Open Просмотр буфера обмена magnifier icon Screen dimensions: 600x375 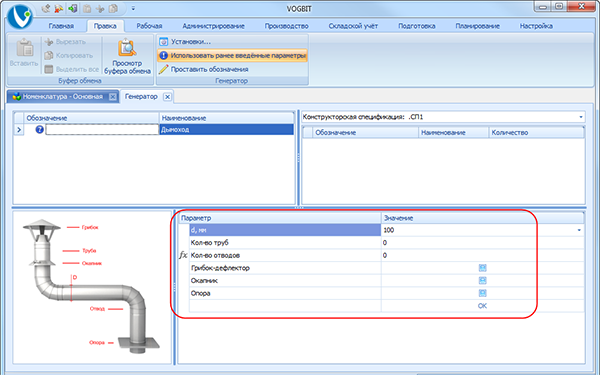(127, 48)
